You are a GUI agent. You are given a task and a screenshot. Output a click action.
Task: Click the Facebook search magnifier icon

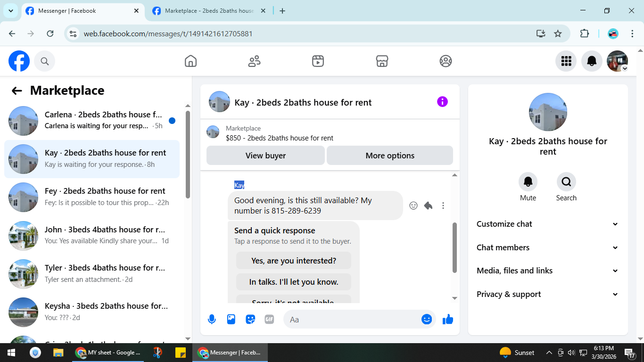pyautogui.click(x=44, y=61)
